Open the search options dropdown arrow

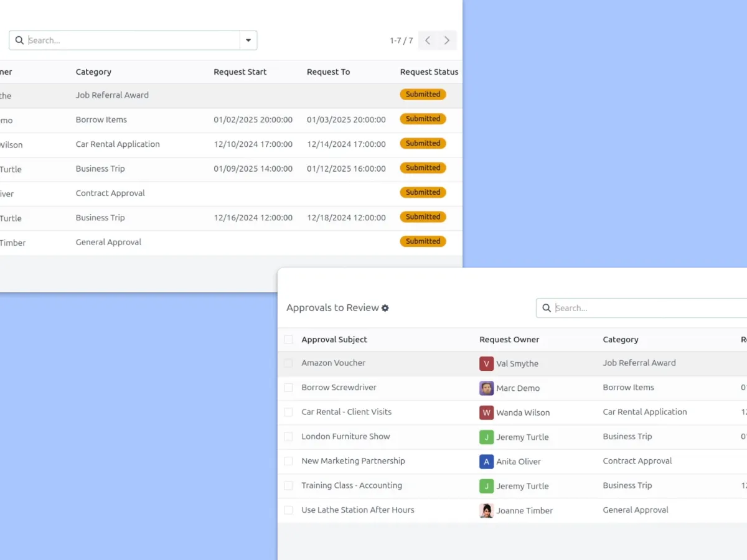click(248, 40)
